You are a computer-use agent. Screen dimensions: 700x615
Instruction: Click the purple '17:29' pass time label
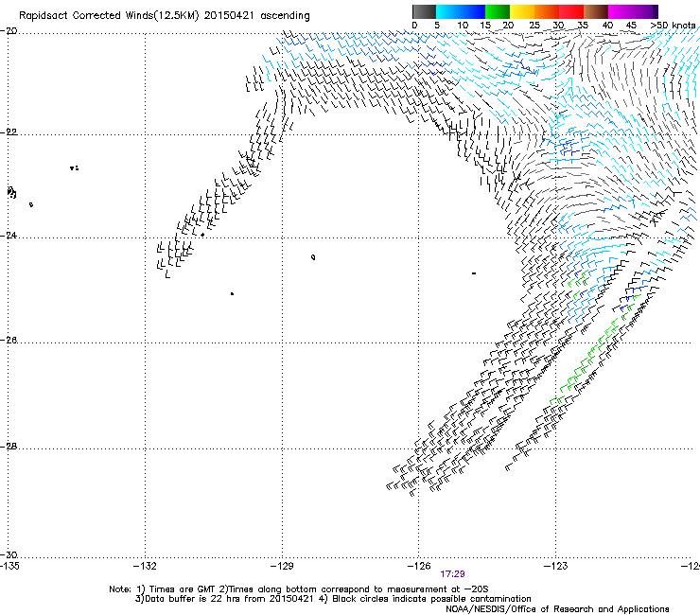click(452, 574)
